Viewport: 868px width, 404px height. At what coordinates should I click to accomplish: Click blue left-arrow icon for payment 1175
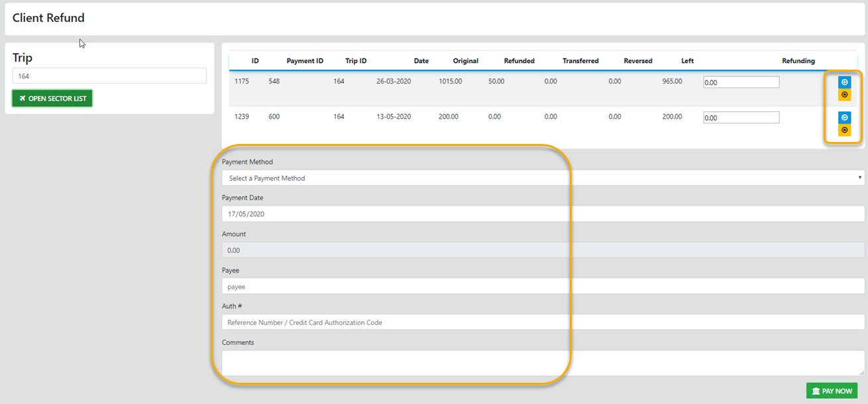coord(844,82)
